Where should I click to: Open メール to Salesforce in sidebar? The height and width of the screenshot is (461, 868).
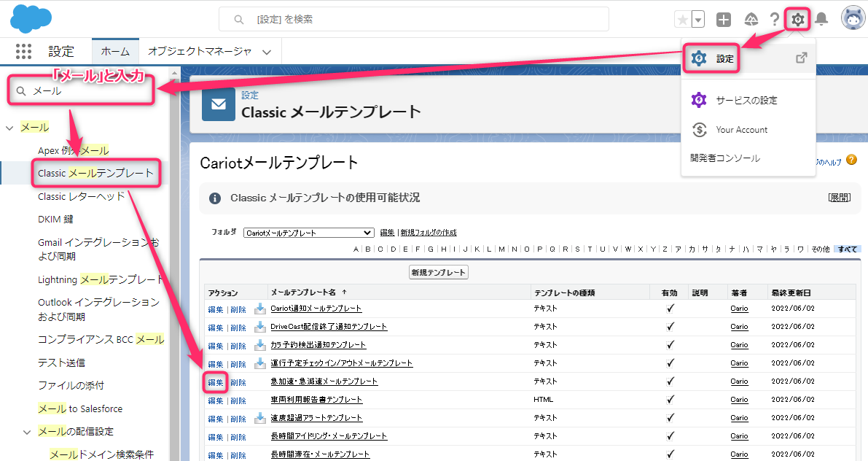click(80, 409)
